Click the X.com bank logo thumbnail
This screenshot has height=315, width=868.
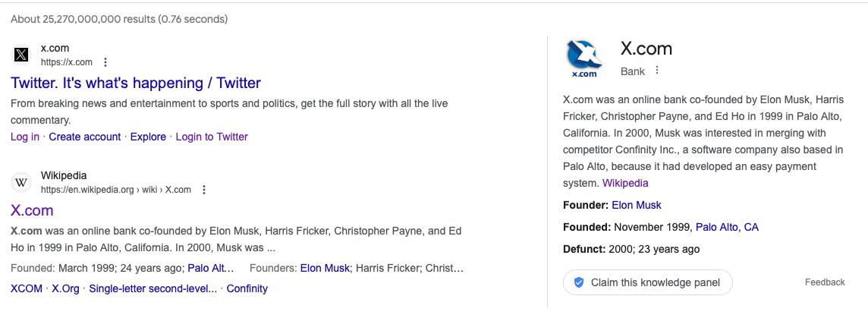584,58
